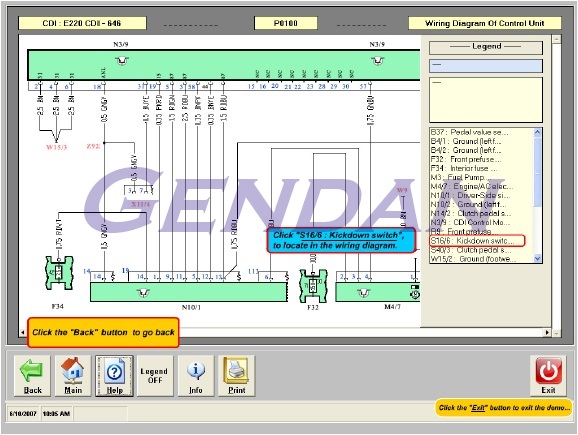Viewport: 578px width, 435px height.
Task: Click the date 6/10/2007 in status bar
Action: pyautogui.click(x=23, y=414)
